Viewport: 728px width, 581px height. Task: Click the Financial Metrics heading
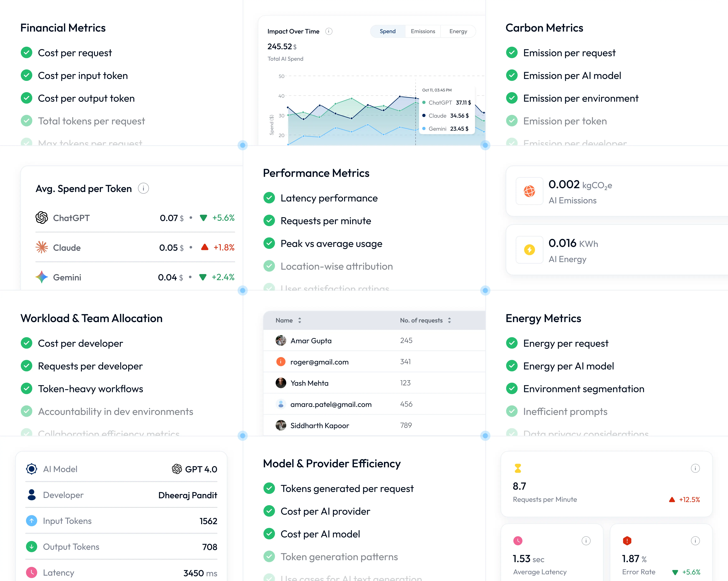[x=63, y=28]
